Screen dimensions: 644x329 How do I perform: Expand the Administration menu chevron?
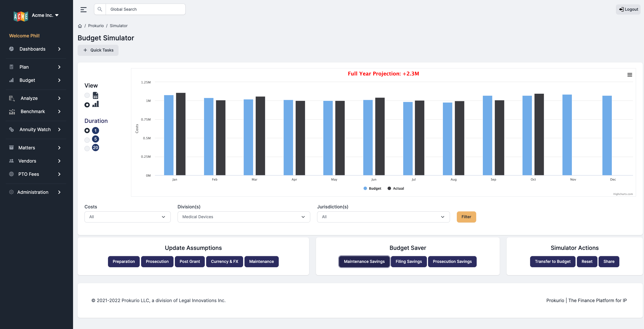[59, 192]
